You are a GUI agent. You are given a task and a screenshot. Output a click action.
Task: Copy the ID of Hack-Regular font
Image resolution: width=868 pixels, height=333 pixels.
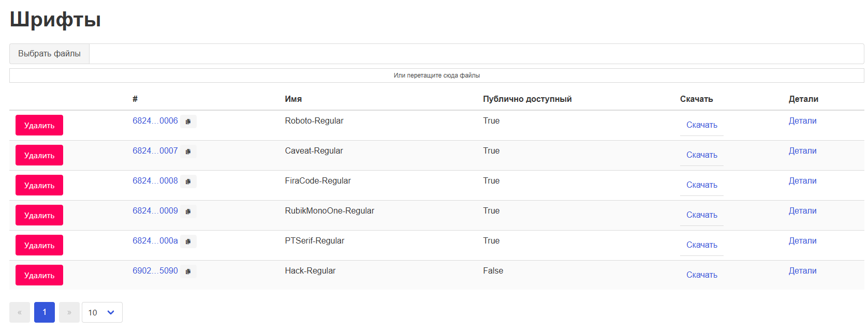point(188,271)
